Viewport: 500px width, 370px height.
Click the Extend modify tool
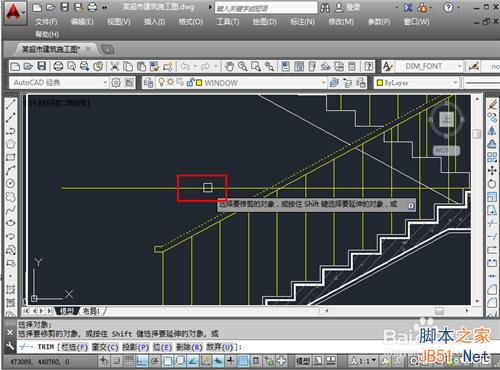coord(492,236)
